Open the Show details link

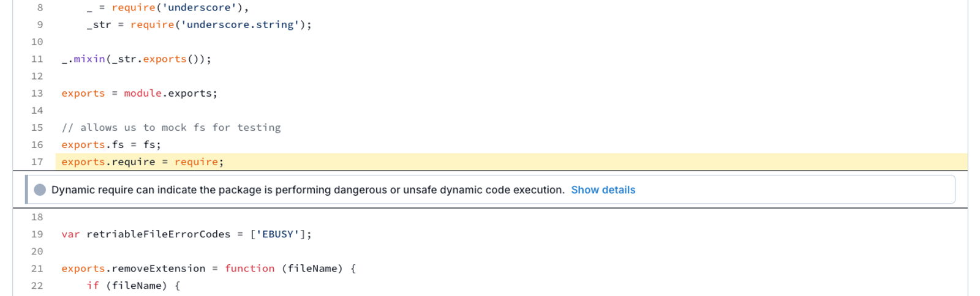tap(603, 190)
